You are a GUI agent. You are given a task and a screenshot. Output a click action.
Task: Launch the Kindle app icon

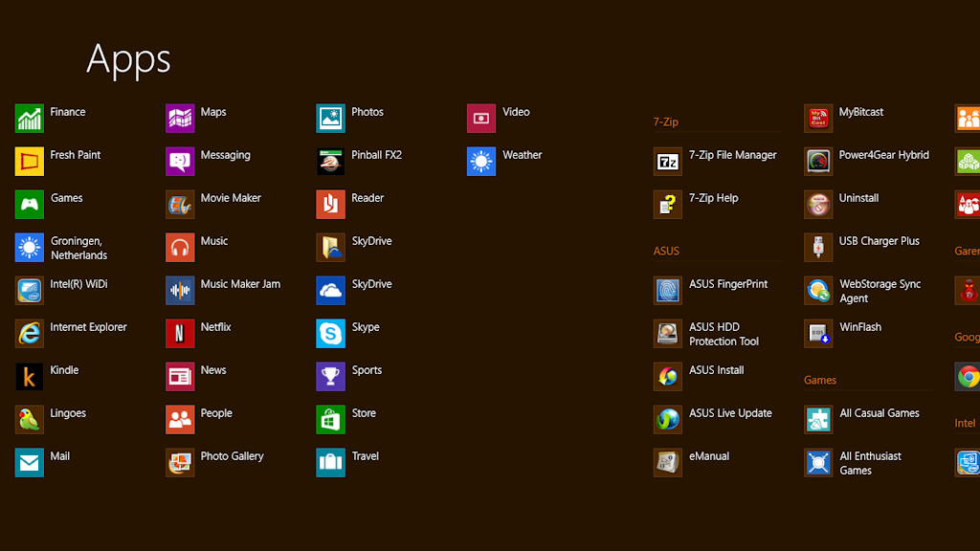click(x=30, y=377)
